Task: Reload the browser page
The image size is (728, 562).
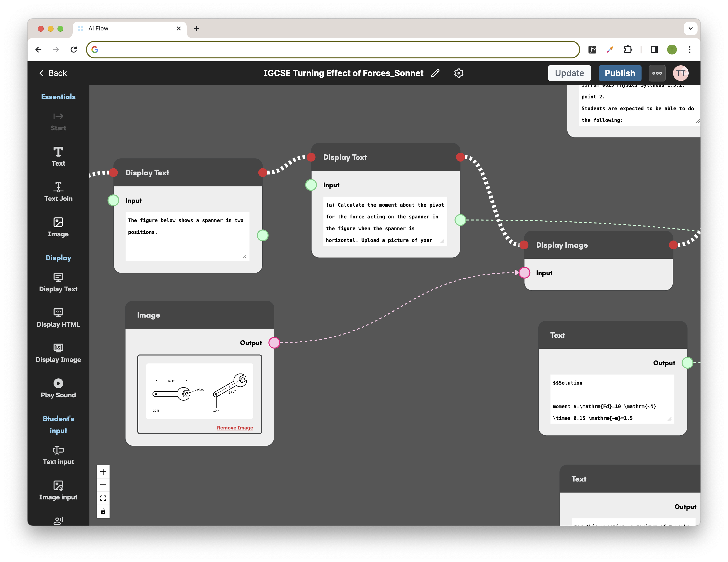Action: (74, 50)
